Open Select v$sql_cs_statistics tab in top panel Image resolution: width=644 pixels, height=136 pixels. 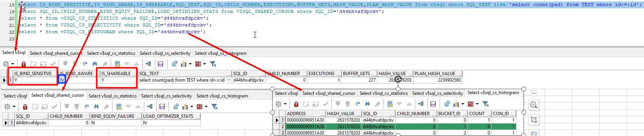pos(111,53)
